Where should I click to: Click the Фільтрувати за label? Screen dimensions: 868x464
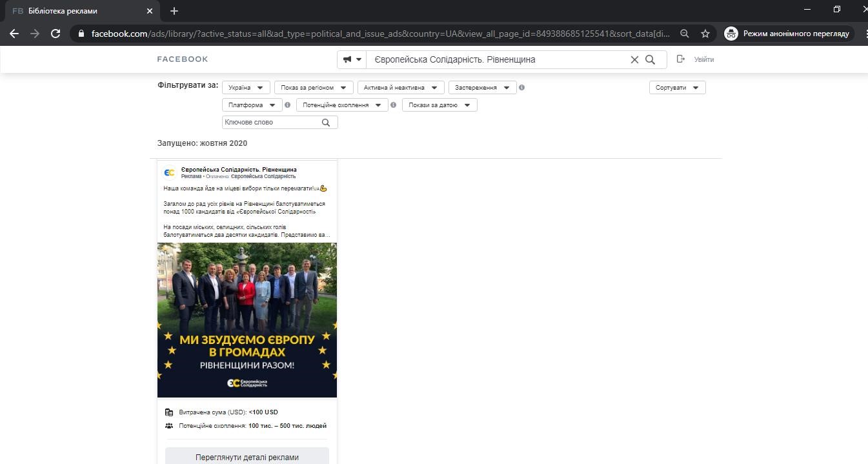coord(188,85)
